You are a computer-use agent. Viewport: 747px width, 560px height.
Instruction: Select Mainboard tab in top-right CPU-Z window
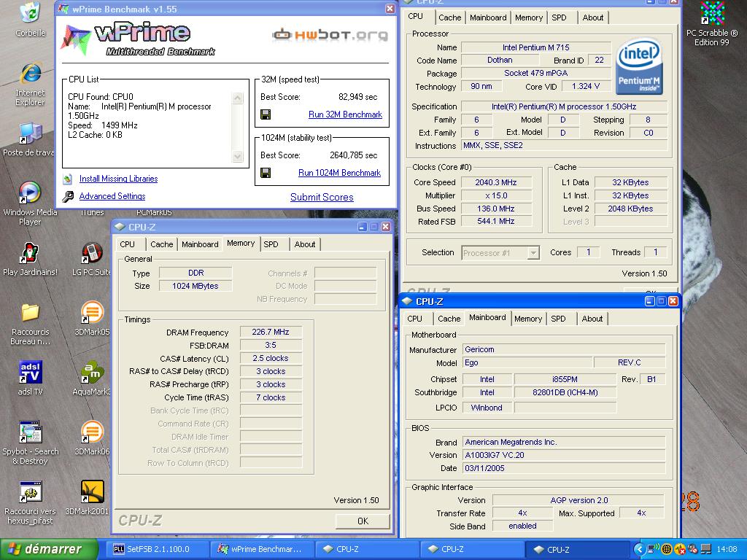(x=488, y=17)
